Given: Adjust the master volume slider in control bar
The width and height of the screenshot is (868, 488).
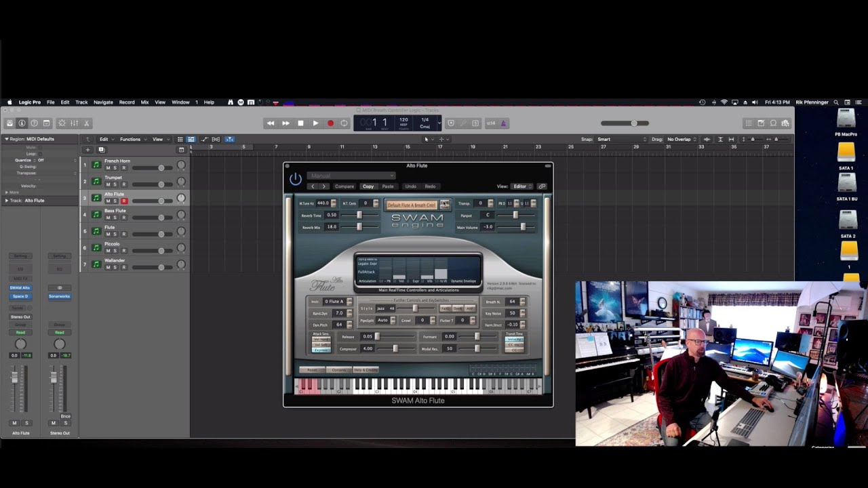Looking at the screenshot, I should [x=625, y=123].
